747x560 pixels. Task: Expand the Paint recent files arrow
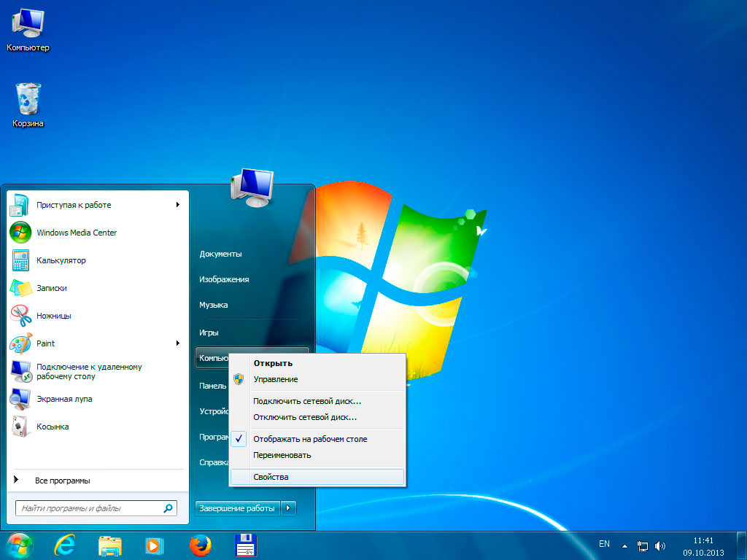(178, 343)
